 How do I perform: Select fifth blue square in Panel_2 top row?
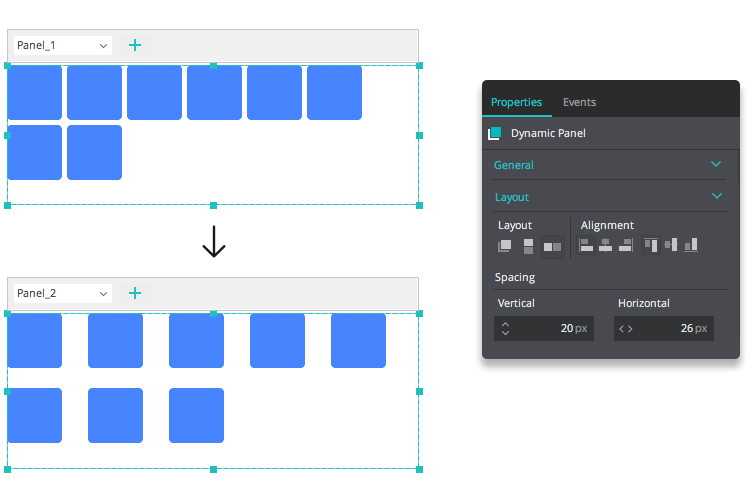(358, 341)
